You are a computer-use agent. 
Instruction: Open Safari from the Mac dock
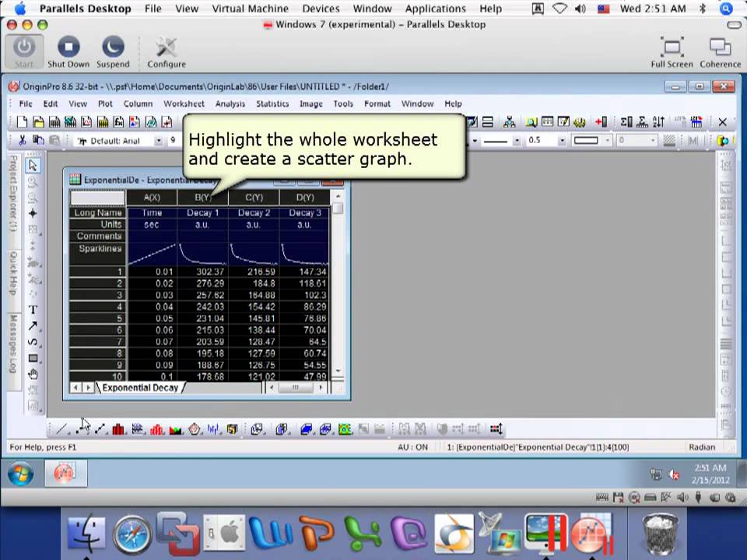132,535
